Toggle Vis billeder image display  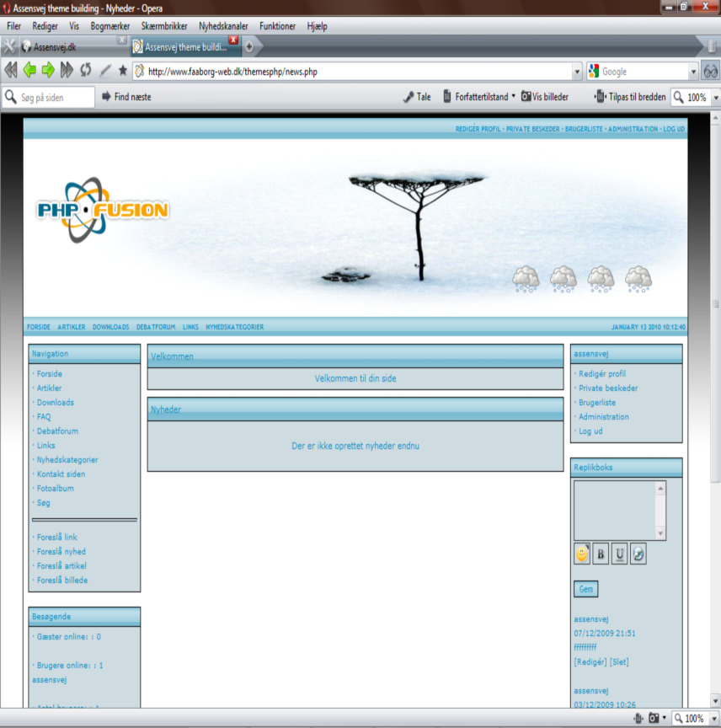(545, 97)
